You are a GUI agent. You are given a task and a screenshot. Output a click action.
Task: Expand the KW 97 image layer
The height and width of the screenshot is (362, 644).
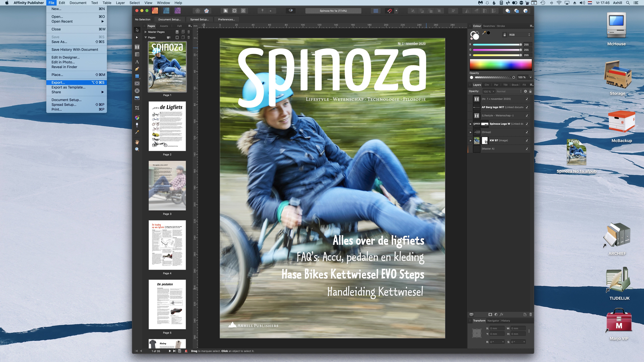[x=471, y=140]
